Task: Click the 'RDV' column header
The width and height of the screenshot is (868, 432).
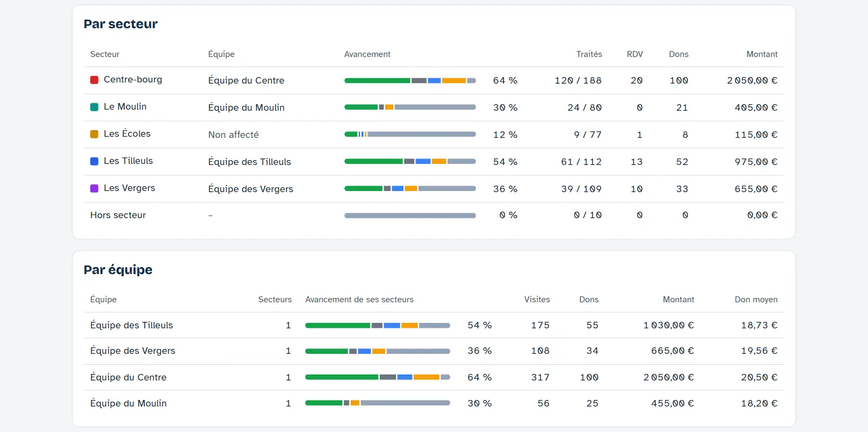Action: pos(635,54)
